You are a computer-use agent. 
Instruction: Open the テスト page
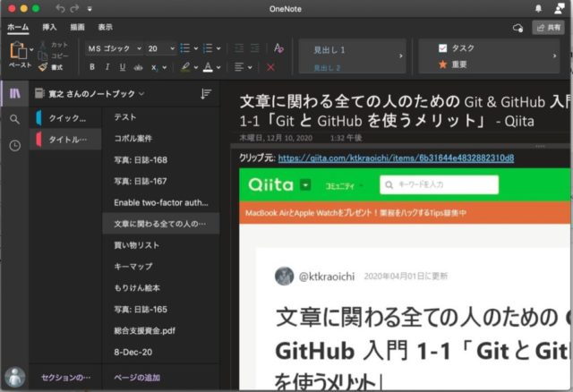coord(161,117)
